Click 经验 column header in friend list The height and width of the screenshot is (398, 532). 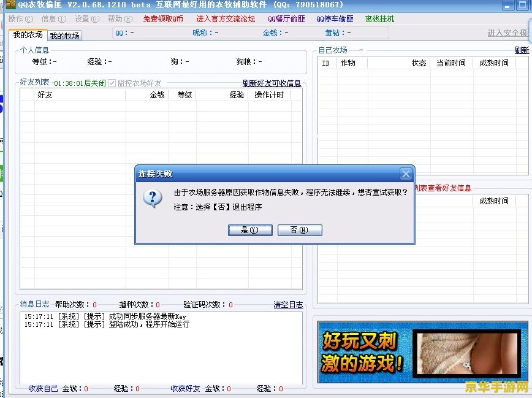click(x=222, y=95)
